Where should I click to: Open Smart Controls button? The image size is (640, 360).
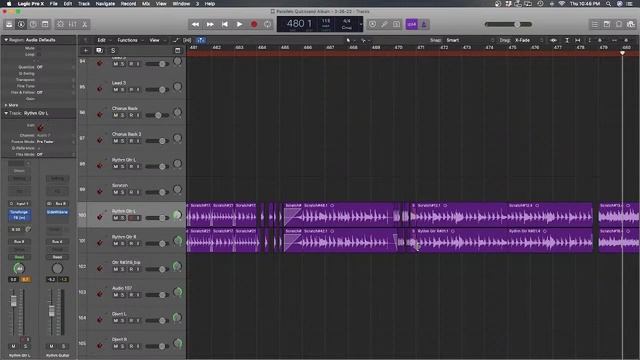[60, 24]
